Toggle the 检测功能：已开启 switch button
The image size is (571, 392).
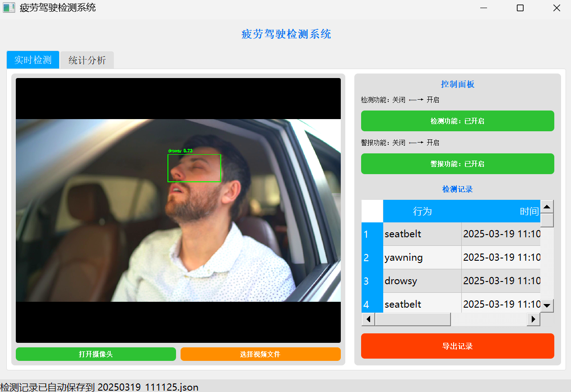click(x=457, y=121)
